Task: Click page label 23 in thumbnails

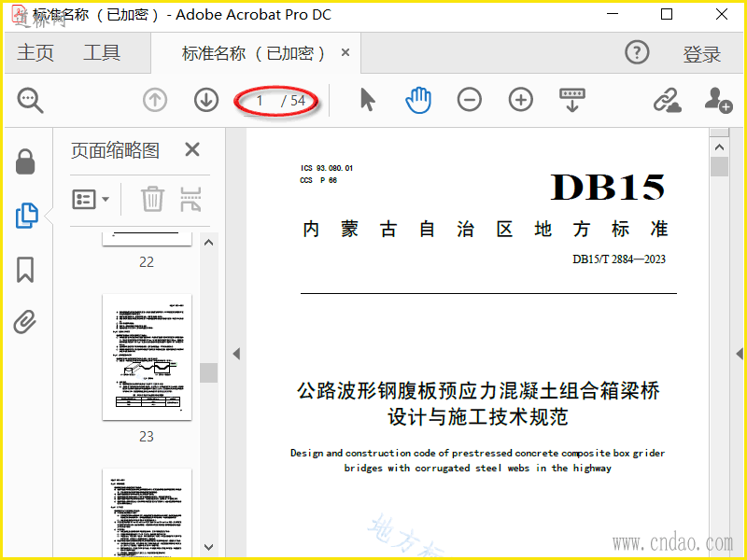Action: tap(147, 437)
